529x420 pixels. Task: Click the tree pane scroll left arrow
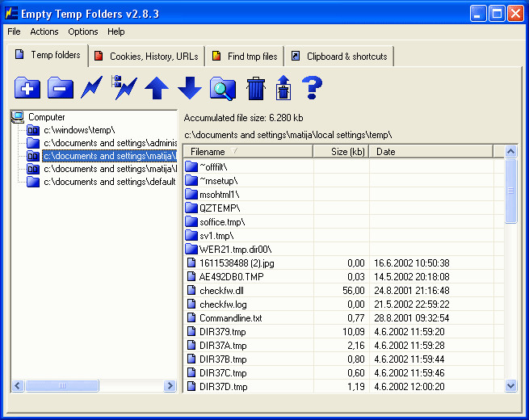coord(18,385)
